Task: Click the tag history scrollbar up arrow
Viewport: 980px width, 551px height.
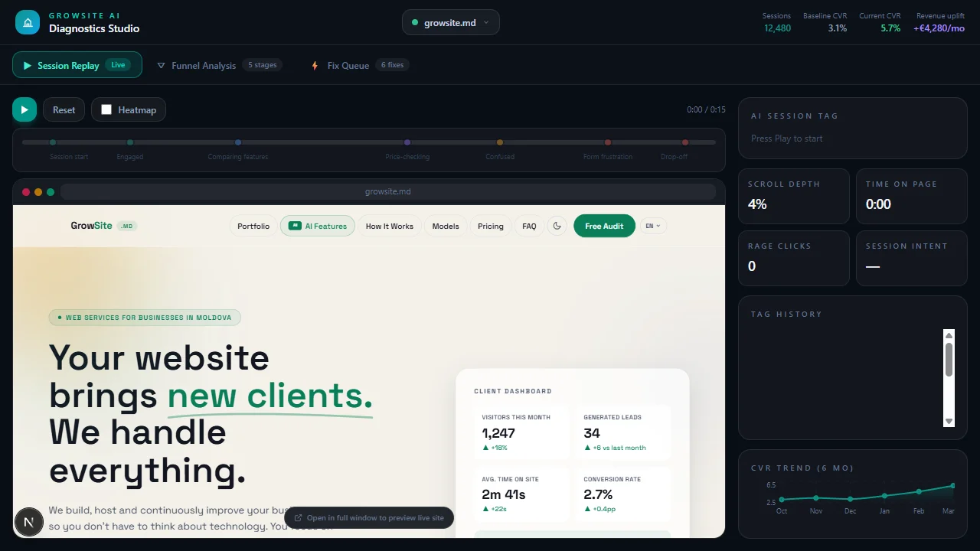Action: pos(949,335)
